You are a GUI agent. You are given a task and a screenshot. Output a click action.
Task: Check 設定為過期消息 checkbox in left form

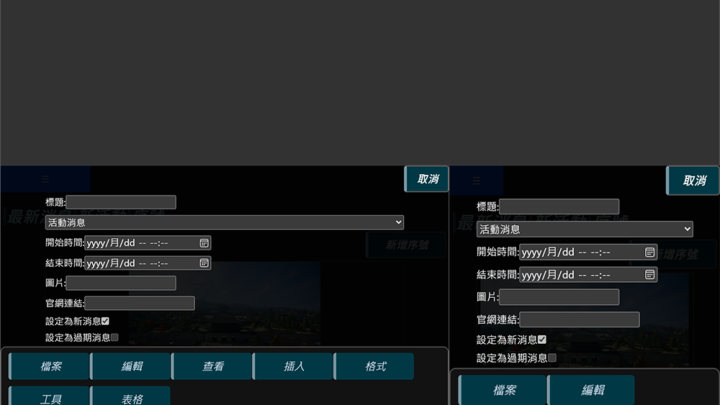(x=115, y=338)
